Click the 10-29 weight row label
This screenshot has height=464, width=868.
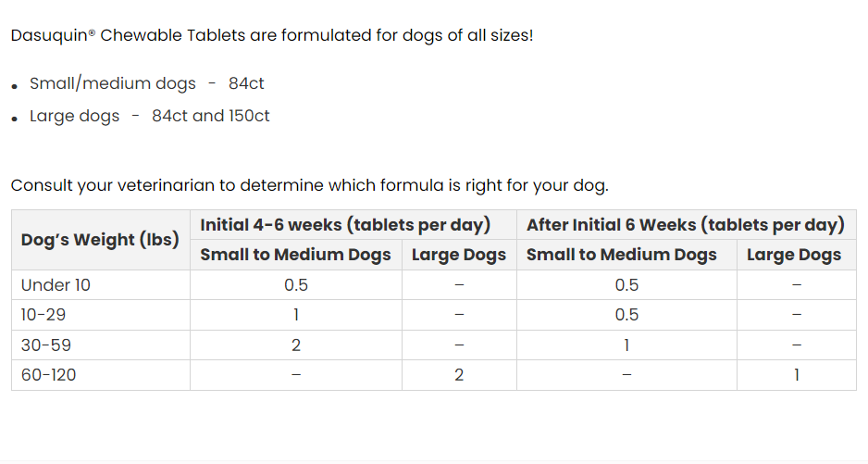coord(43,315)
